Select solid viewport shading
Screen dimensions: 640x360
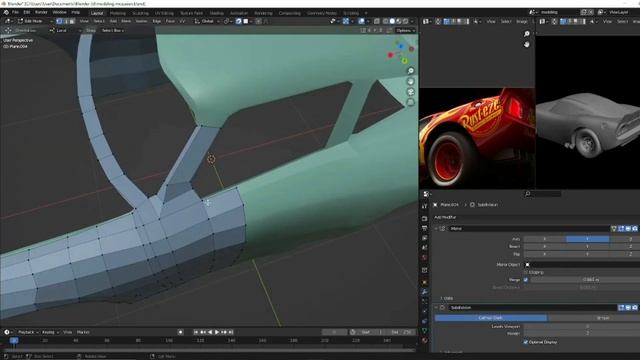pos(392,21)
